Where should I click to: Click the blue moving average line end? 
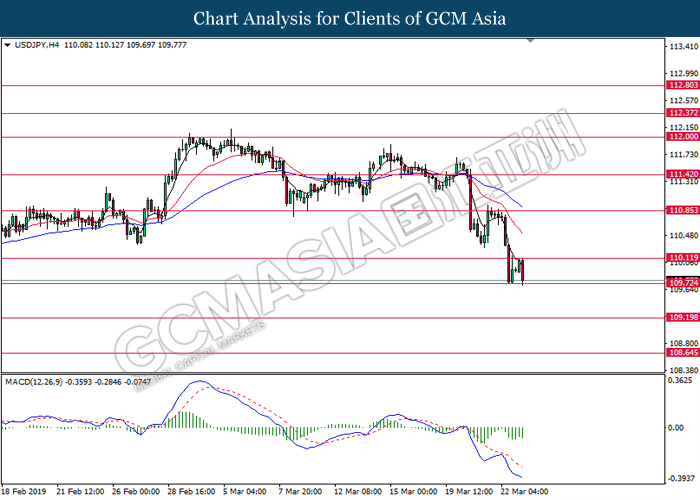coord(521,205)
